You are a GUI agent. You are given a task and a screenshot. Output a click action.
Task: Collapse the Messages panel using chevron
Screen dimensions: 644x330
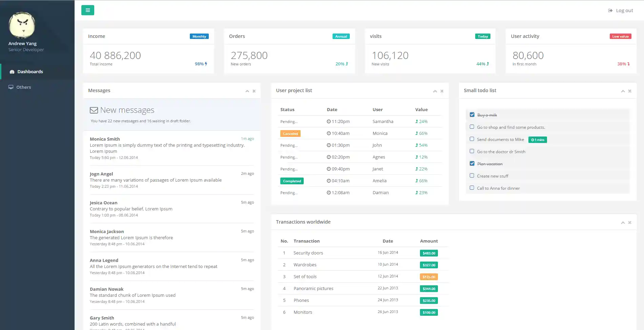click(247, 91)
